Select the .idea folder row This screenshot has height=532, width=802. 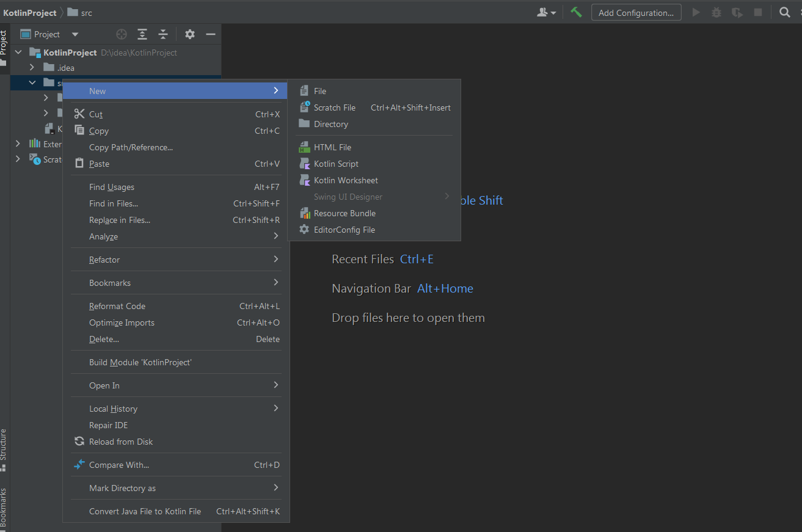tap(116, 68)
